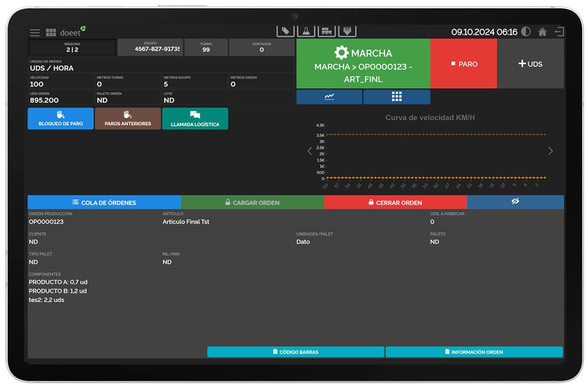Click the green Marcha status tile
The image size is (588, 392).
coord(363,64)
